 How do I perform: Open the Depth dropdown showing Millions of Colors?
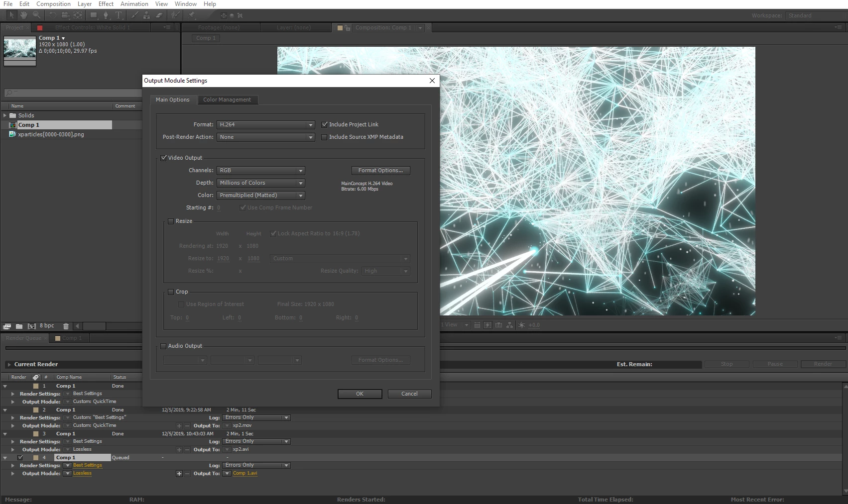click(x=261, y=183)
